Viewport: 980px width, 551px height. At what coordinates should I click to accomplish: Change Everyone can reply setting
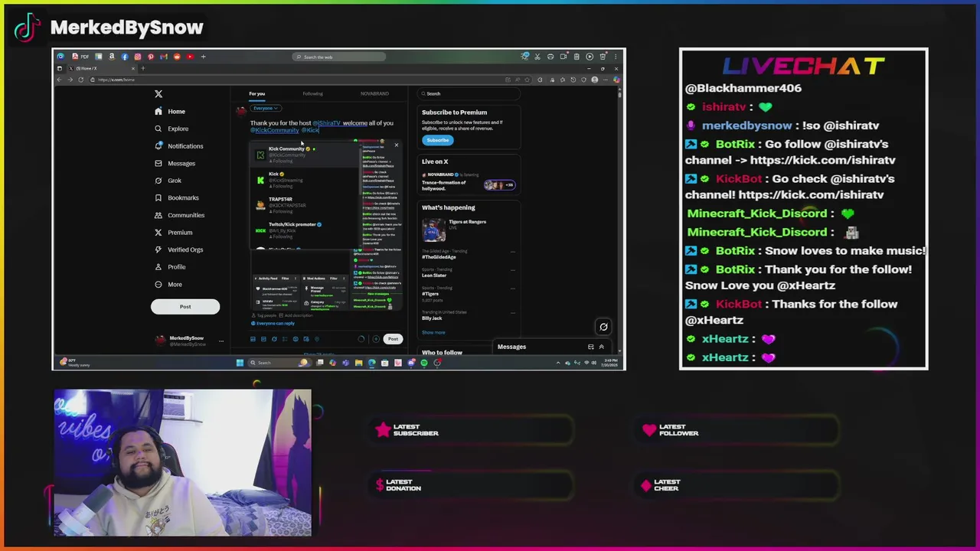tap(273, 324)
